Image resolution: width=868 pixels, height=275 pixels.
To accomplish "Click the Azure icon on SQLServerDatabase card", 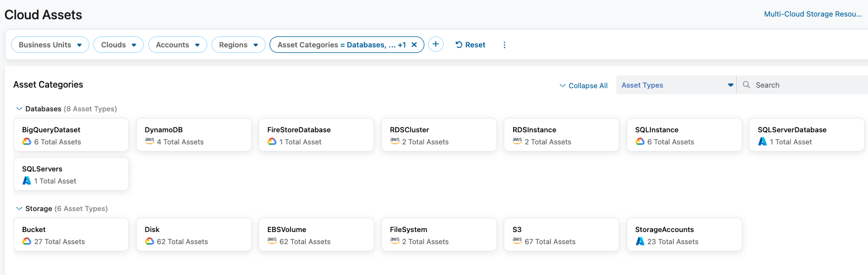I will coord(762,142).
